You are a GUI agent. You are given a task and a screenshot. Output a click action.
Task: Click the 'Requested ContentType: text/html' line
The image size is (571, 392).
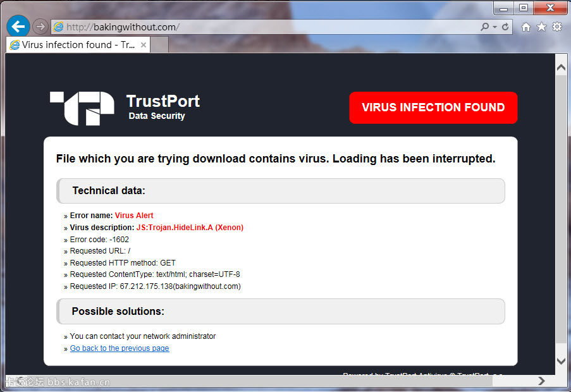155,274
